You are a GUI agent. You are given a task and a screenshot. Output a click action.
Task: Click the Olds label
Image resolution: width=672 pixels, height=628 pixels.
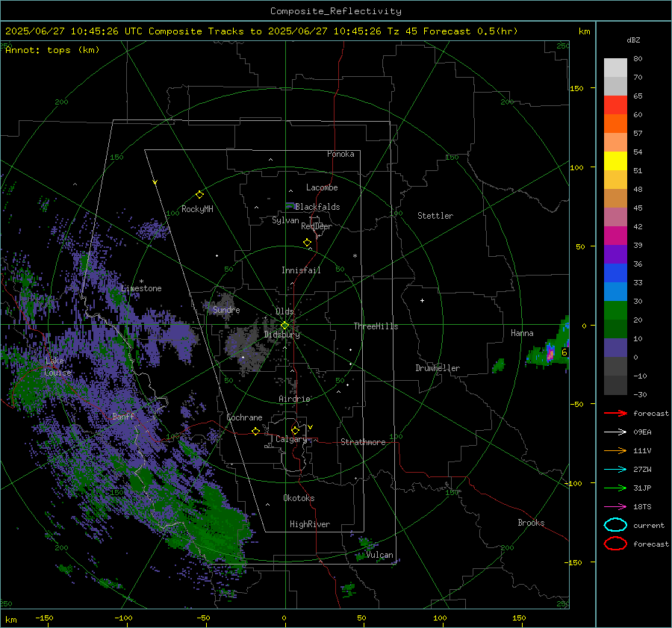point(284,311)
